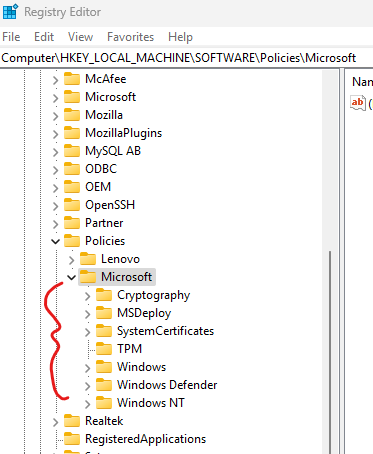The height and width of the screenshot is (454, 373).
Task: Collapse the Policies key
Action: point(55,241)
